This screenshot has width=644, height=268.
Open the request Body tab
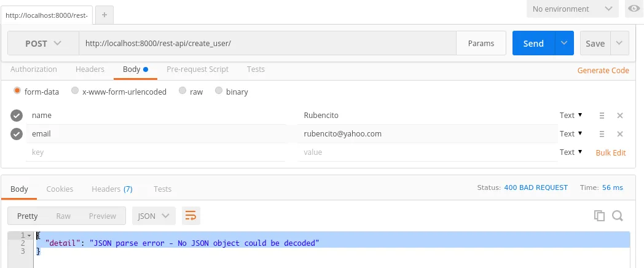pyautogui.click(x=135, y=69)
